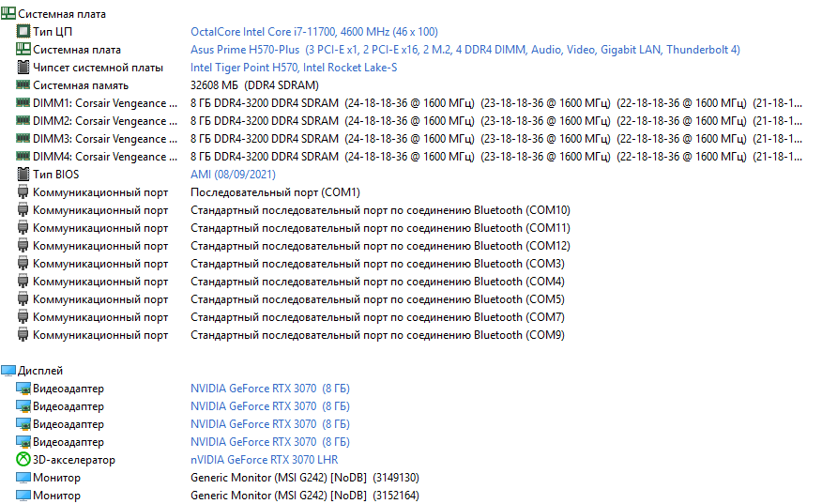Click the port icon in the COM3 row
Image resolution: width=822 pixels, height=504 pixels.
(23, 264)
